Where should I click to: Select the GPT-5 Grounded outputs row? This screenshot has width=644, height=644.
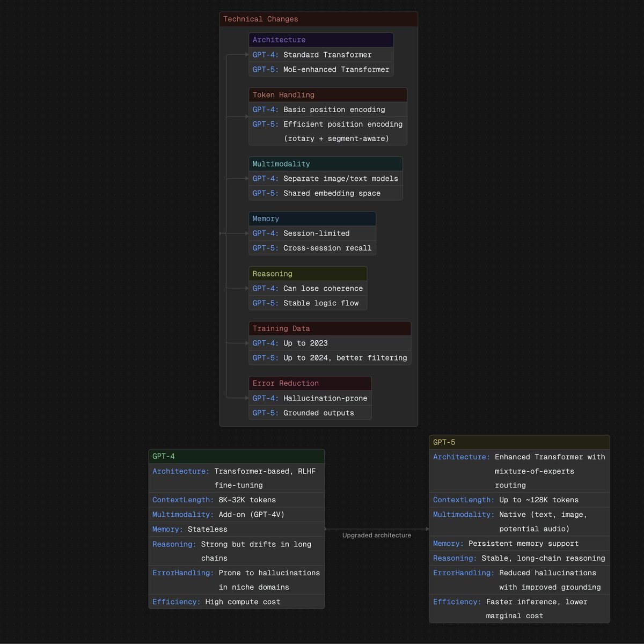point(310,413)
